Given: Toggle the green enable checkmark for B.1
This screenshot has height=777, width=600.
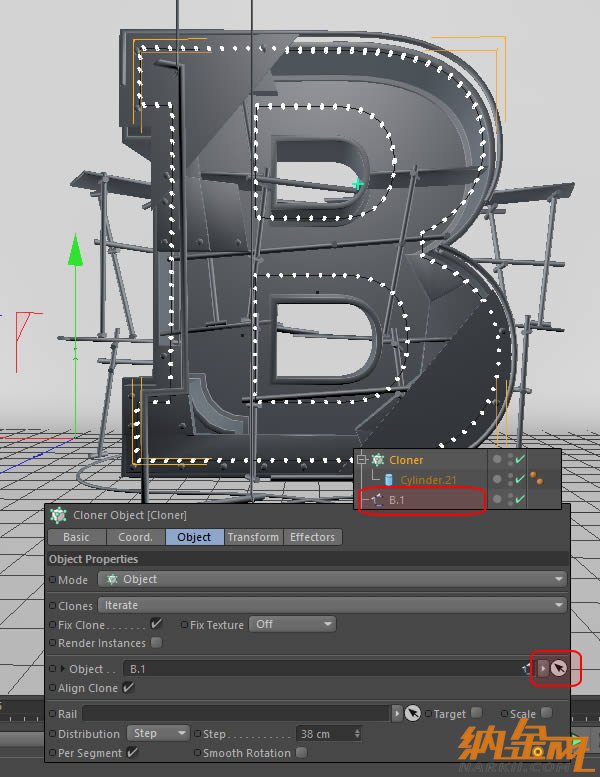Looking at the screenshot, I should (520, 500).
